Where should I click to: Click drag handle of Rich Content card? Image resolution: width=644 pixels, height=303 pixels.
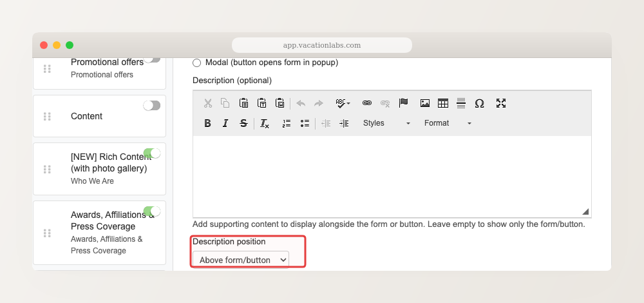pyautogui.click(x=47, y=169)
